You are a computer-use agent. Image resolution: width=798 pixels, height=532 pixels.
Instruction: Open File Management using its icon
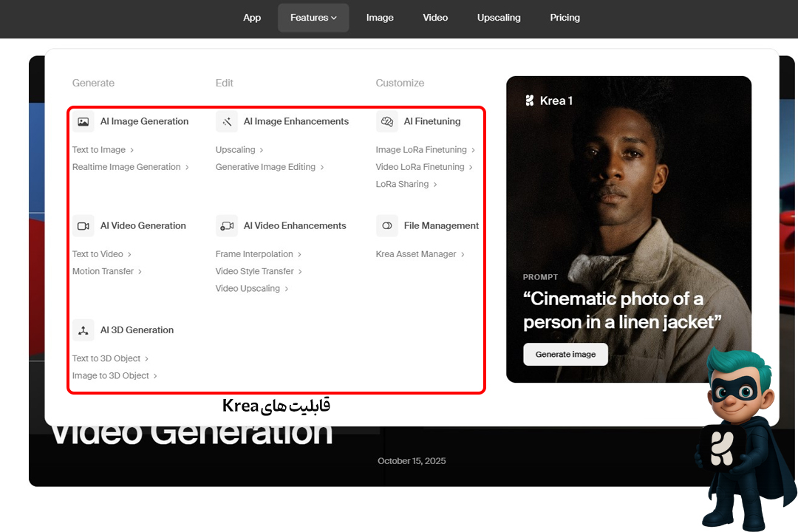386,225
